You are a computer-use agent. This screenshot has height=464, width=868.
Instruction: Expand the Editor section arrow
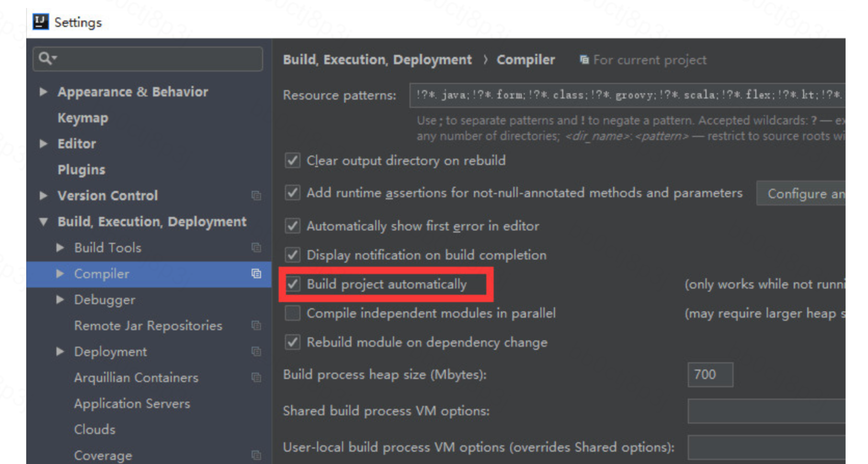point(44,144)
